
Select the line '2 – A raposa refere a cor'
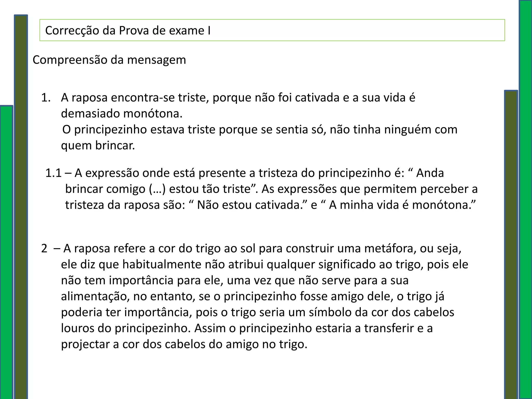click(x=251, y=249)
